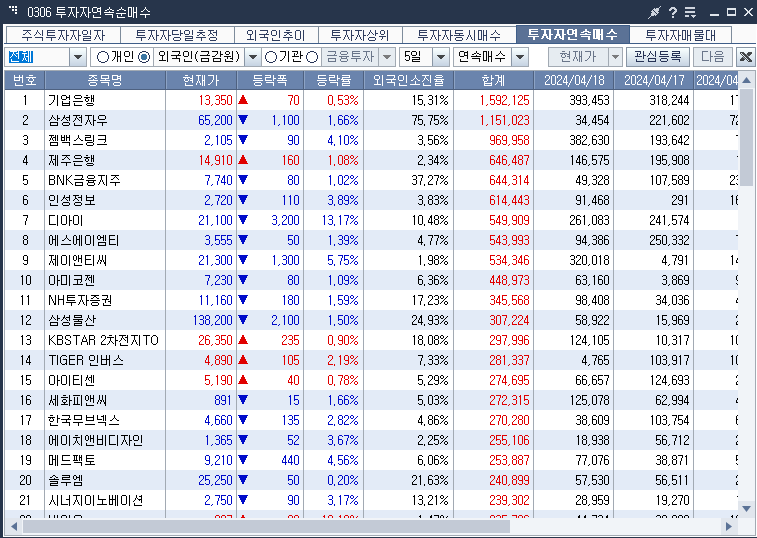This screenshot has height=538, width=757.
Task: Select the 삼성전자우 stock name
Action: coord(78,120)
